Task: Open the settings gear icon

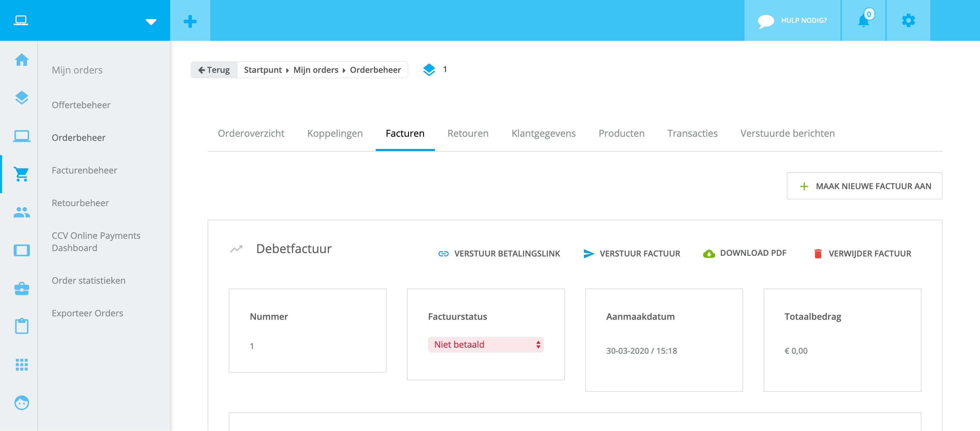Action: 909,20
